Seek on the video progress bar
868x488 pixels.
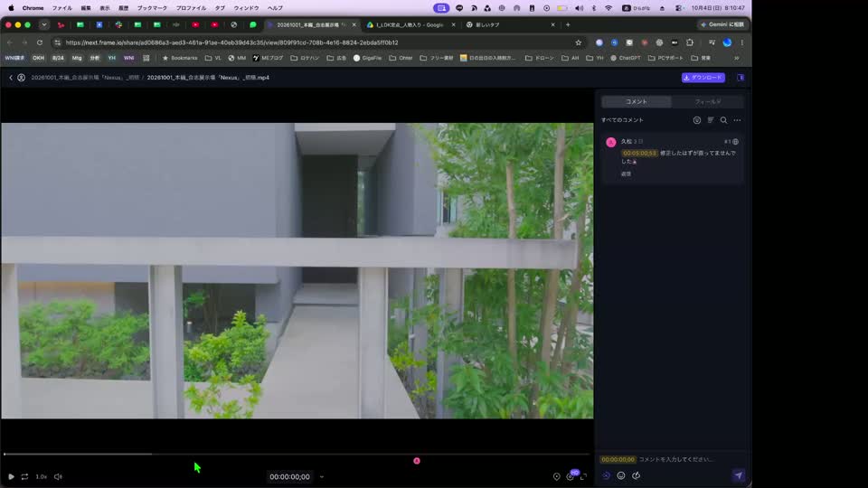[x=297, y=455]
